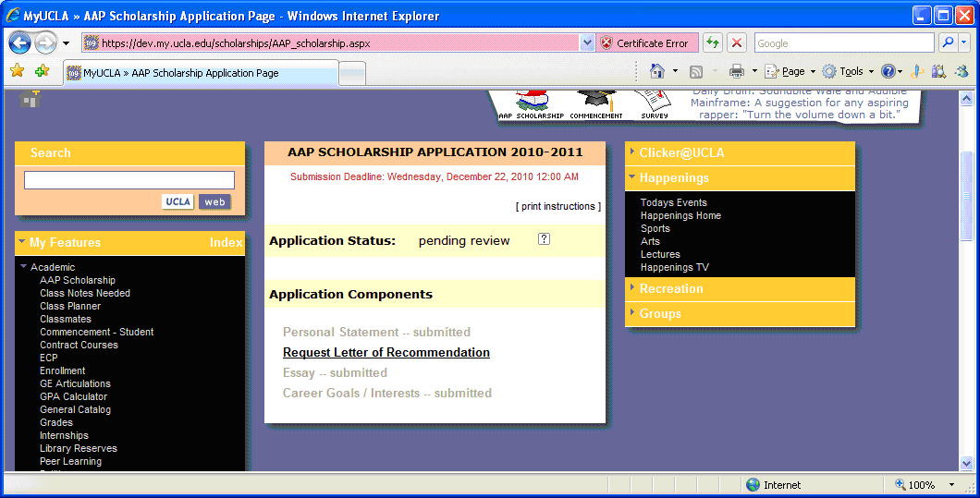The image size is (980, 498).
Task: Expand the Recreation section
Action: click(x=670, y=289)
